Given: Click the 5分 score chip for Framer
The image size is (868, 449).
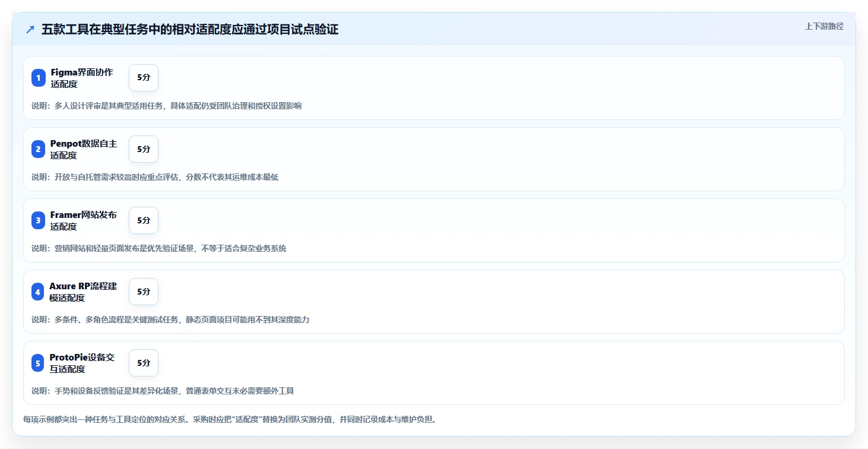Looking at the screenshot, I should click(144, 220).
